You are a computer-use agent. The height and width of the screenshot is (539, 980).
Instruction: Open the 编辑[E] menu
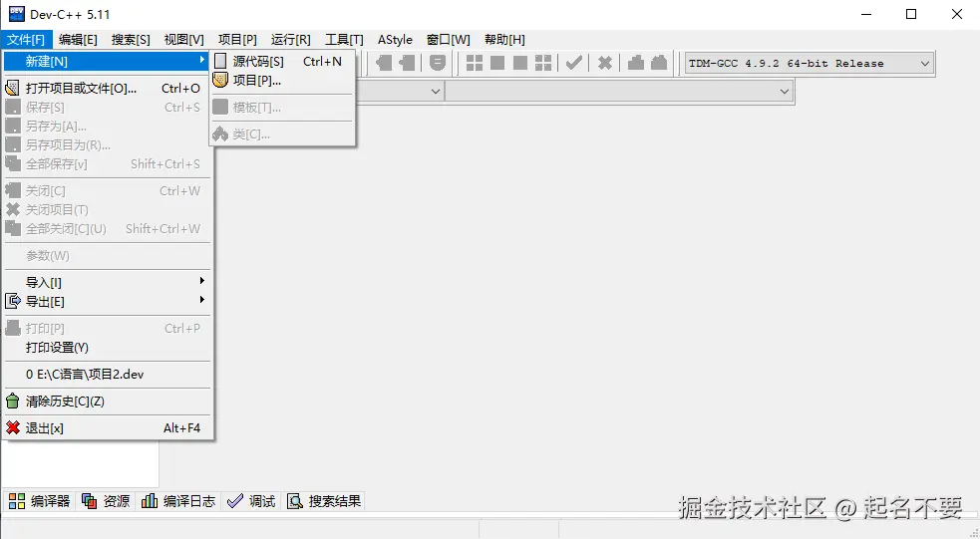[78, 39]
